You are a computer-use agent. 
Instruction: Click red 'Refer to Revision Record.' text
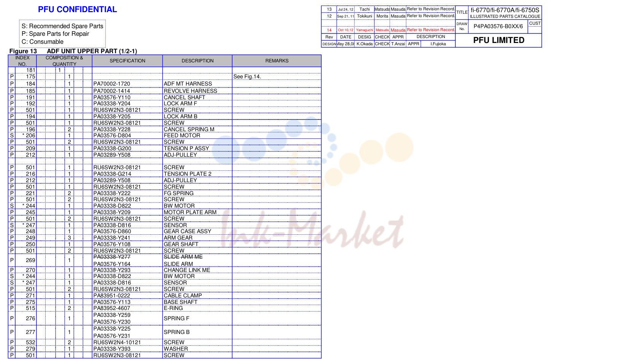431,30
